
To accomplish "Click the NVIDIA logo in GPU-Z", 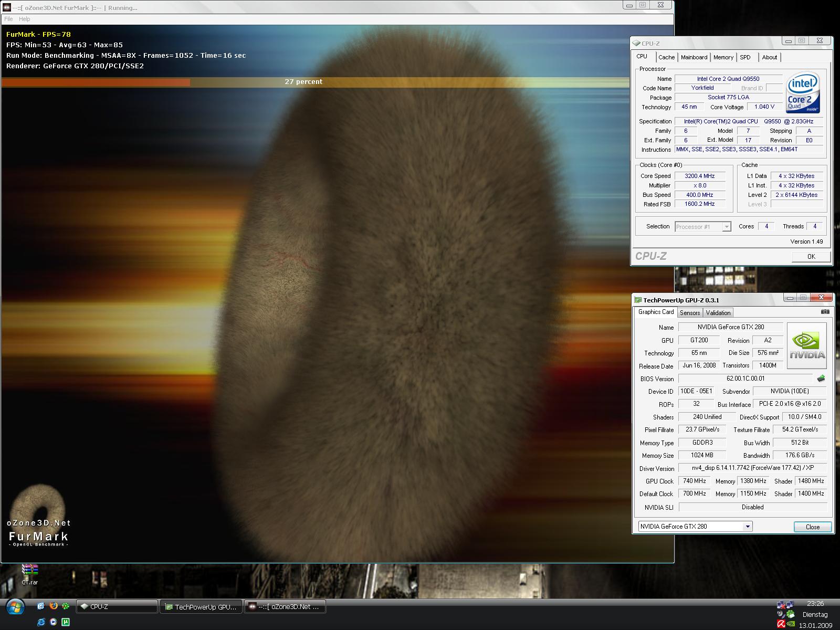I will pyautogui.click(x=807, y=345).
